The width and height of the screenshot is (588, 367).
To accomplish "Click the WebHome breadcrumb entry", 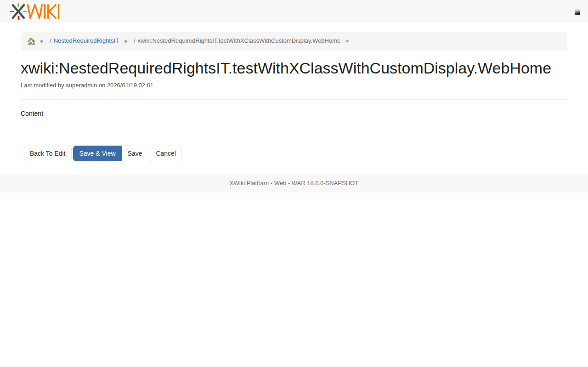I will (239, 41).
